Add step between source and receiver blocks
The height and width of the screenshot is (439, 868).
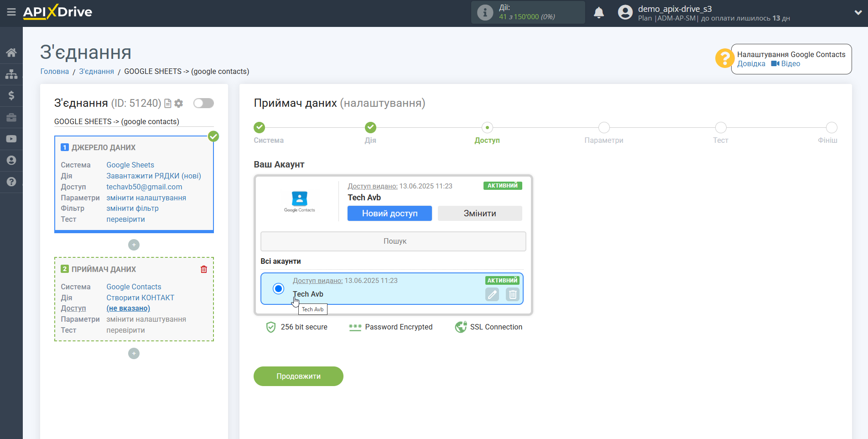(x=134, y=245)
